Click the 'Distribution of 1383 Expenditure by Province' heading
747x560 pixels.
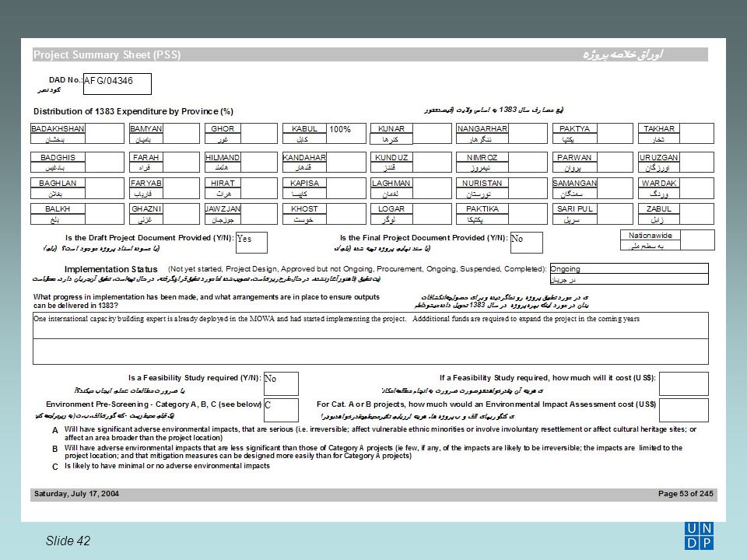click(x=133, y=111)
